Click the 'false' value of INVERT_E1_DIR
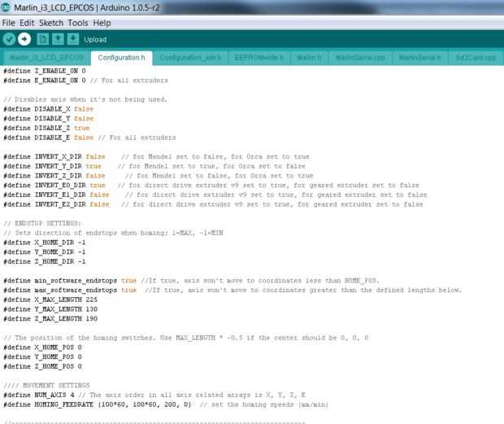 tap(99, 195)
